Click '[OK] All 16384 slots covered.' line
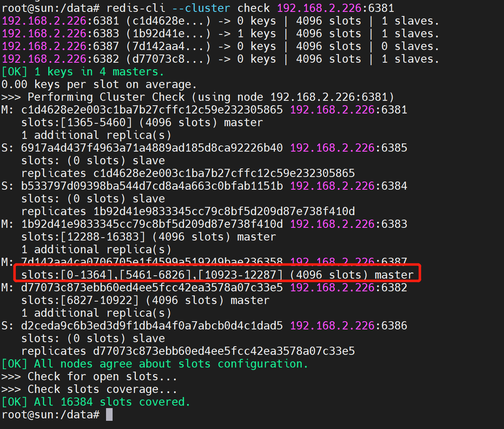 coord(96,402)
